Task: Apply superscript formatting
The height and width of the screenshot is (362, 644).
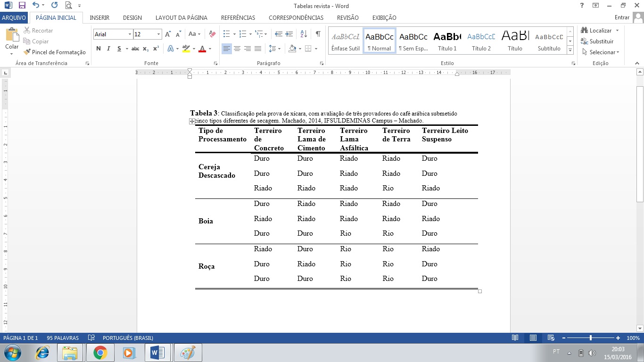Action: click(156, 49)
